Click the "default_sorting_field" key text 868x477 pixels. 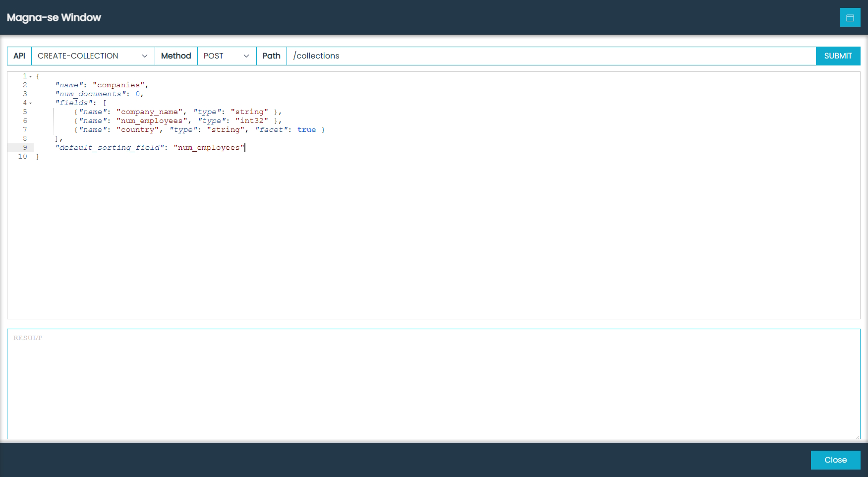tap(110, 148)
